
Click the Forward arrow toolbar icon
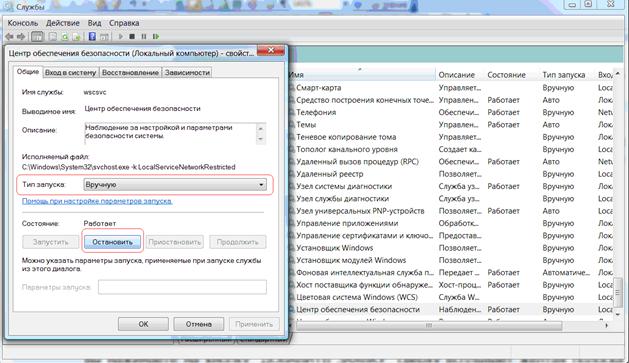coord(21,37)
